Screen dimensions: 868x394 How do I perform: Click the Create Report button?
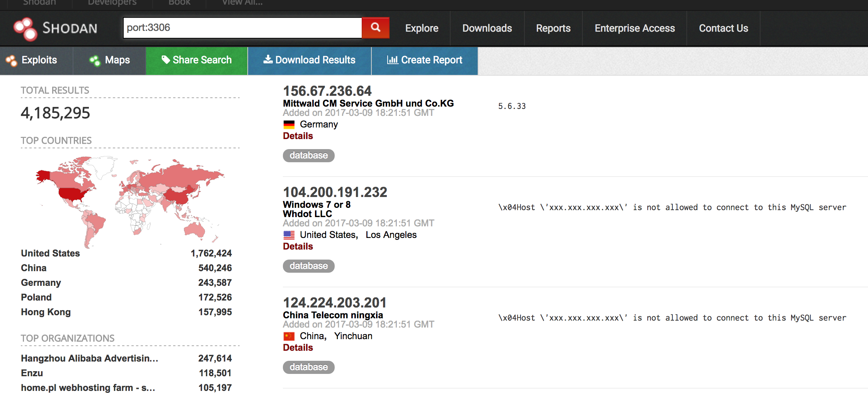click(424, 60)
